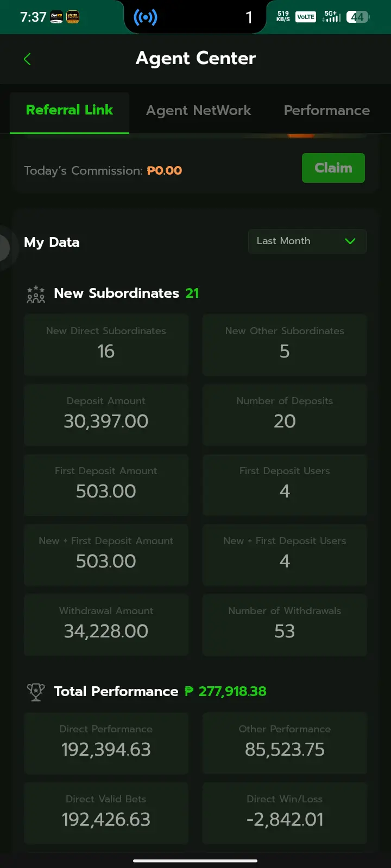Claim today's commission

[x=333, y=168]
